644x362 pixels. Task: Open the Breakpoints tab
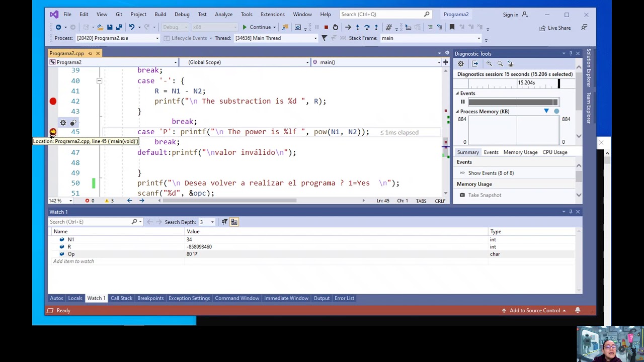tap(150, 298)
